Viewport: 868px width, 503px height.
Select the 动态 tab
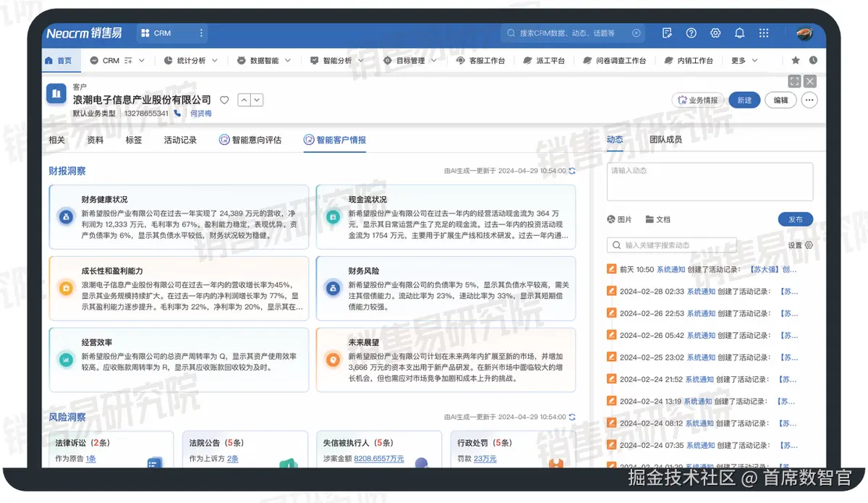click(x=615, y=139)
